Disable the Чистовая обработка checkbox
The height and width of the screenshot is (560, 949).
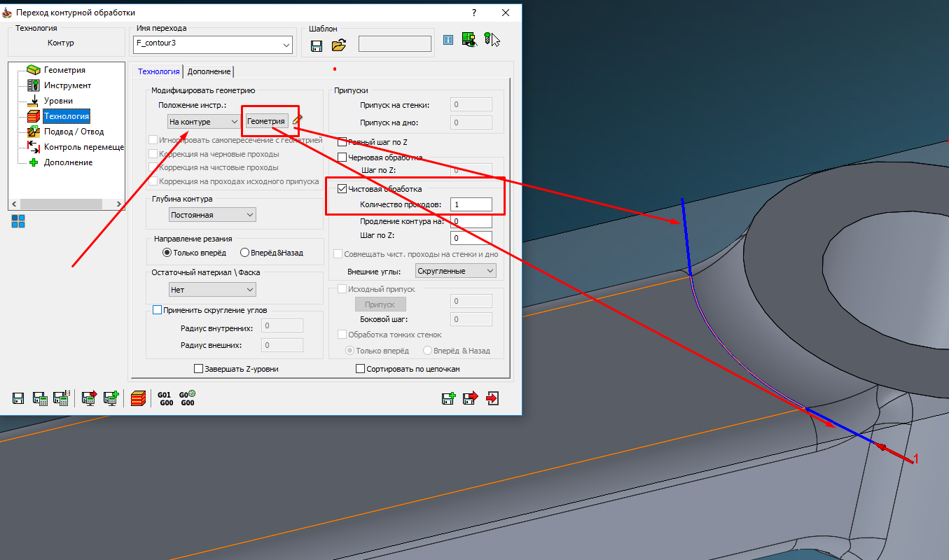(342, 188)
